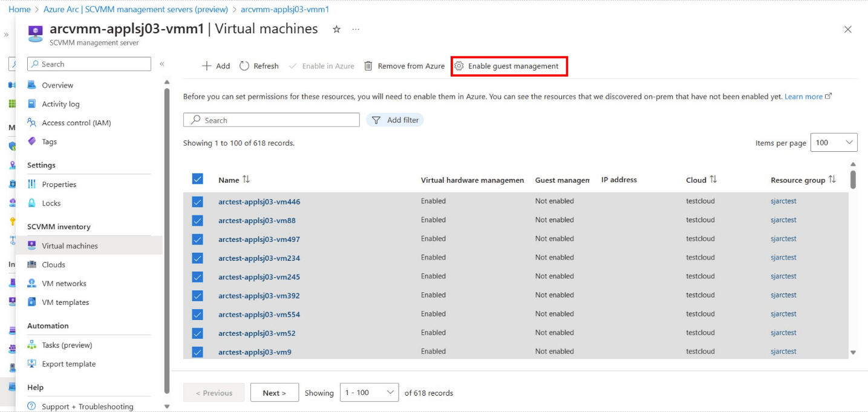Uncheck the select-all checkbox in the header
The height and width of the screenshot is (412, 868).
point(197,178)
